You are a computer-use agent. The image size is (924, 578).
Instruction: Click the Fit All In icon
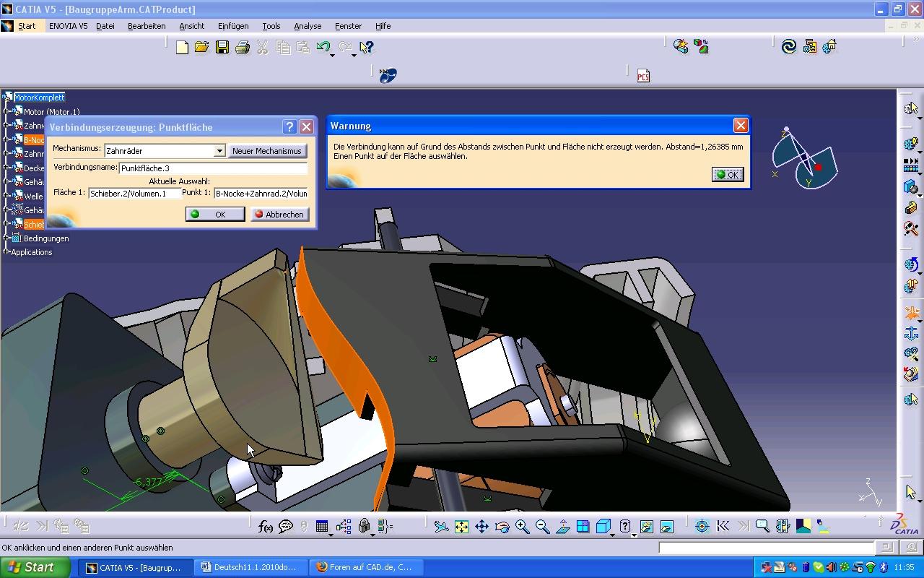(461, 527)
